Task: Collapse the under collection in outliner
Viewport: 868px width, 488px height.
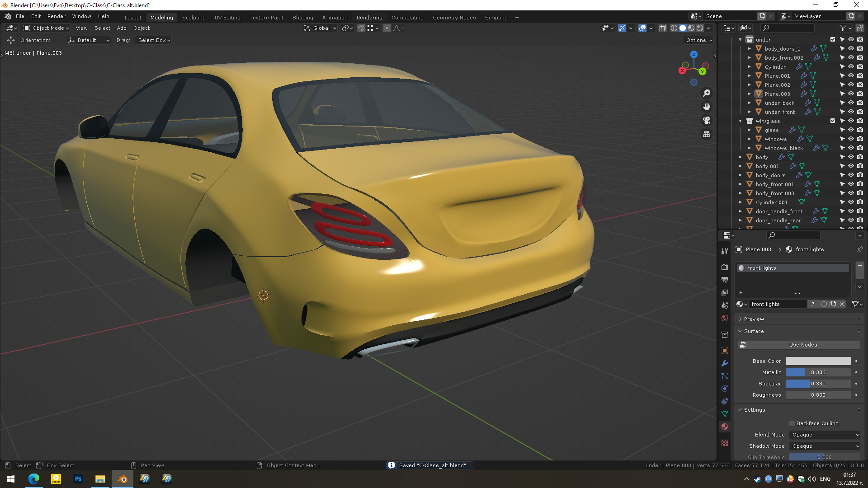Action: coord(741,40)
